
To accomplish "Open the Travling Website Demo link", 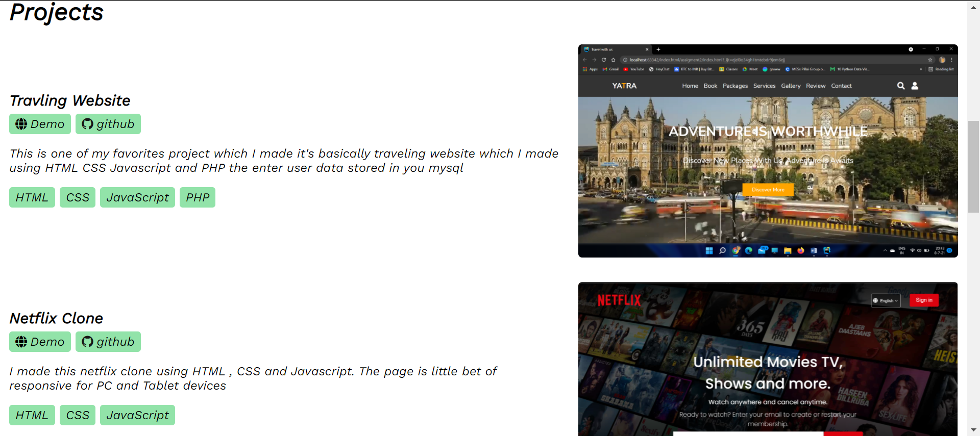I will pyautogui.click(x=40, y=124).
